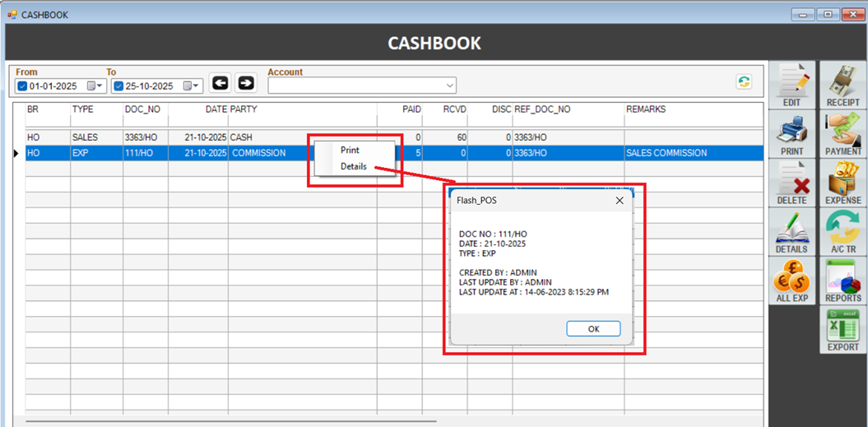The height and width of the screenshot is (427, 868).
Task: Click the DETAILS book icon
Action: click(791, 232)
